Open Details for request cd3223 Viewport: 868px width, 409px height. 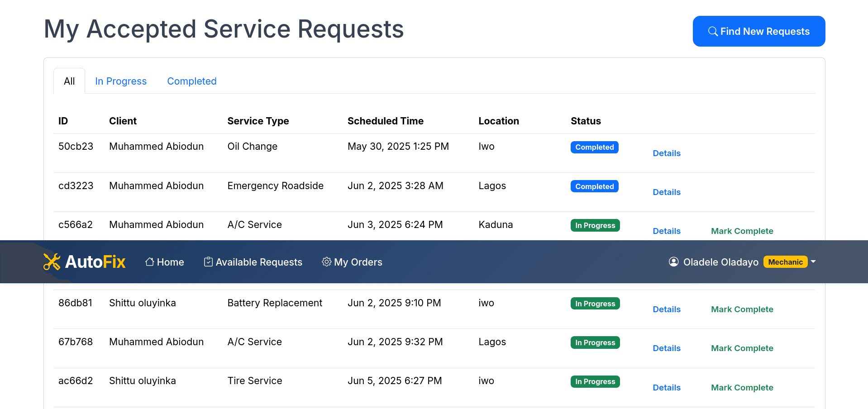pos(667,192)
